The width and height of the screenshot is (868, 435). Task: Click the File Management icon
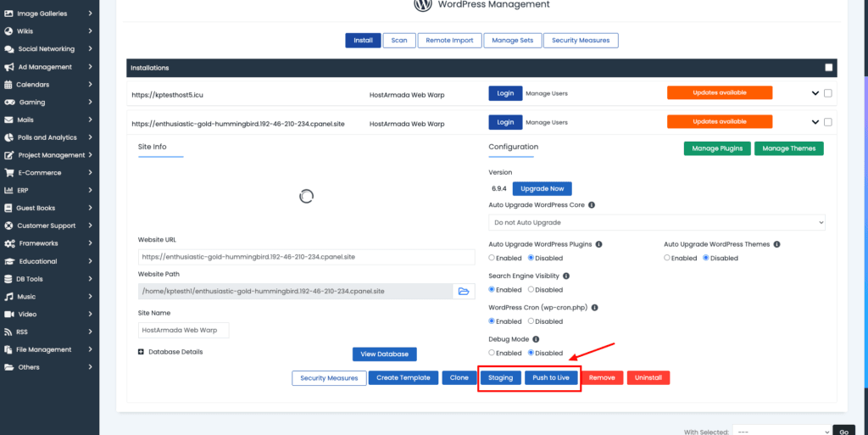[x=8, y=349]
